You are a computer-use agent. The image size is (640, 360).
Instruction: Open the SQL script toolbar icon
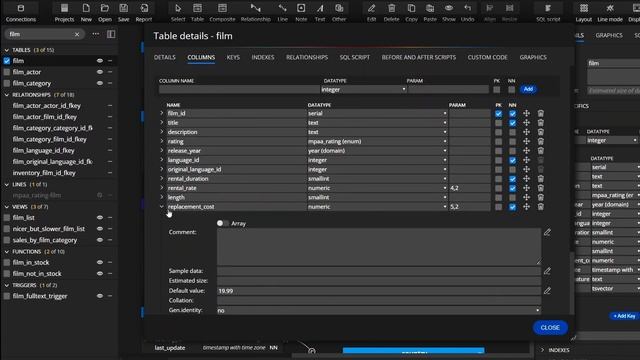point(548,12)
